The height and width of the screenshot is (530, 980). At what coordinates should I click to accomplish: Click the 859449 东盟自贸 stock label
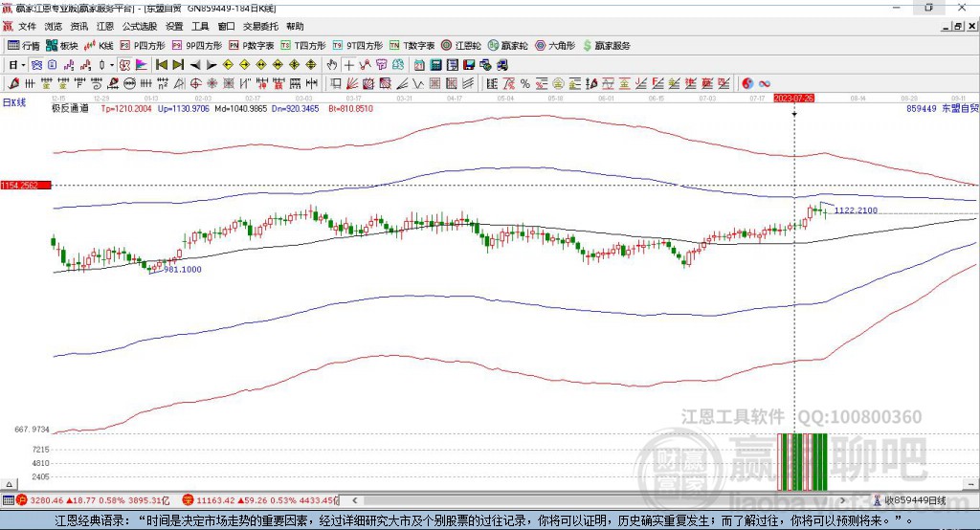(x=943, y=108)
